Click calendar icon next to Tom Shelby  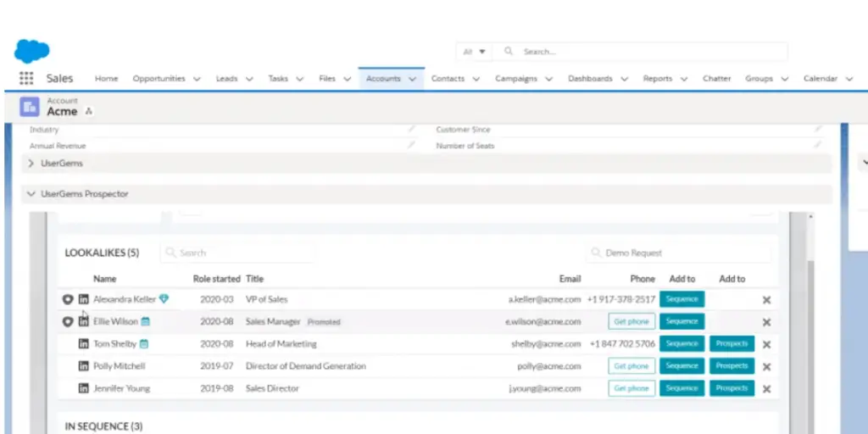pos(144,344)
